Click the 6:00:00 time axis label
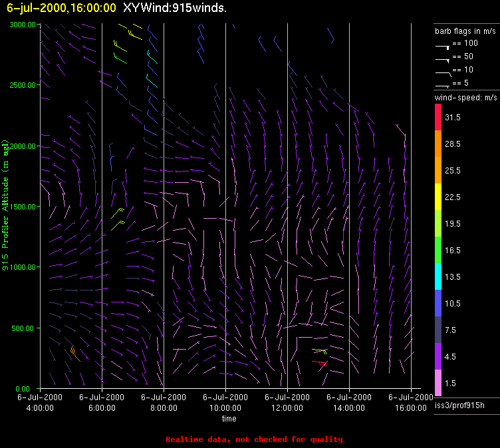Viewport: 500px width, 448px height. pos(102,408)
